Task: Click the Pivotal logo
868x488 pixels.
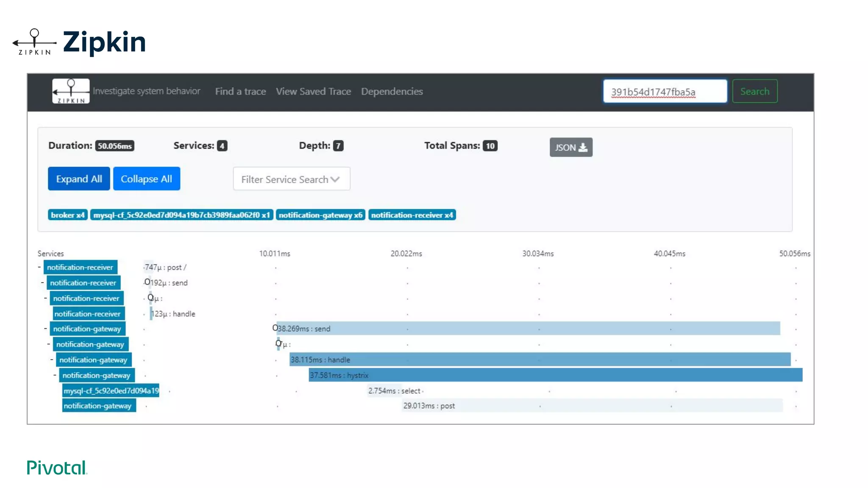Action: (x=57, y=468)
